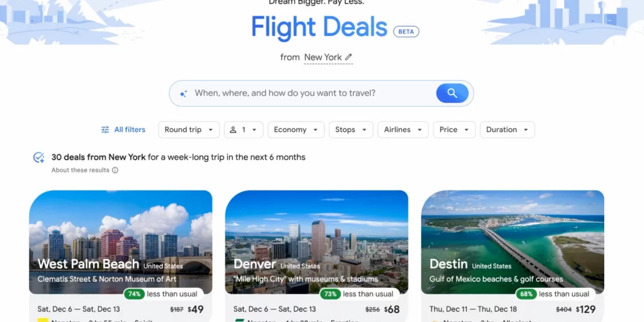Click the BETA badge next to title
Viewport: 644px width, 322px height.
[x=406, y=32]
